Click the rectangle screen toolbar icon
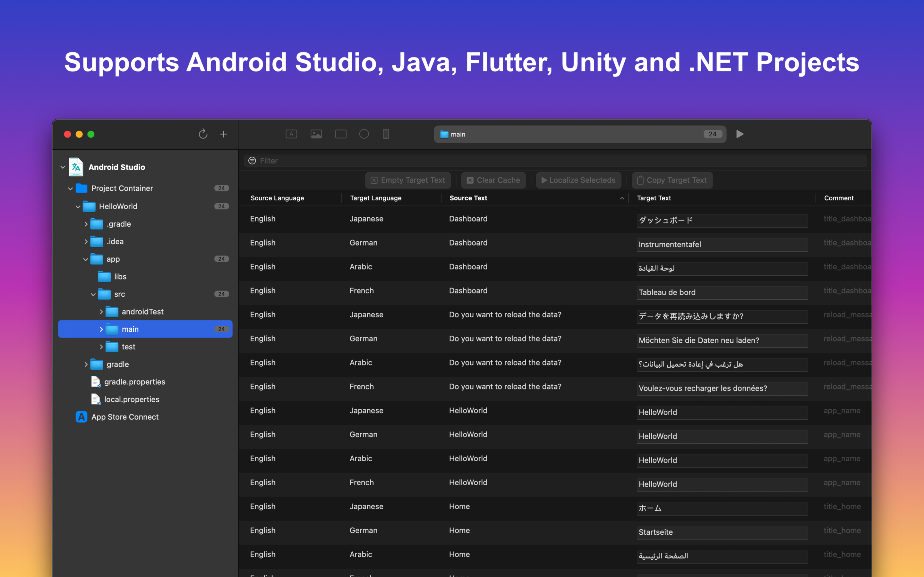The image size is (924, 577). point(341,134)
